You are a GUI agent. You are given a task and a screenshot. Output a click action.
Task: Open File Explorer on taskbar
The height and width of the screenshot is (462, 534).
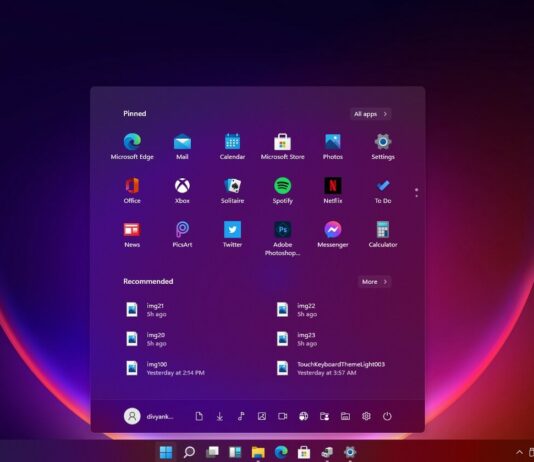pos(258,452)
